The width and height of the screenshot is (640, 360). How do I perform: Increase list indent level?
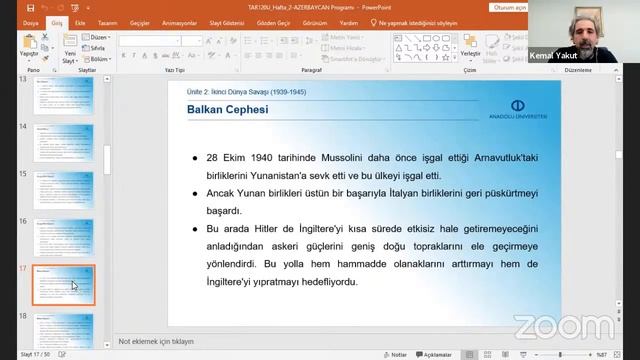(x=294, y=41)
